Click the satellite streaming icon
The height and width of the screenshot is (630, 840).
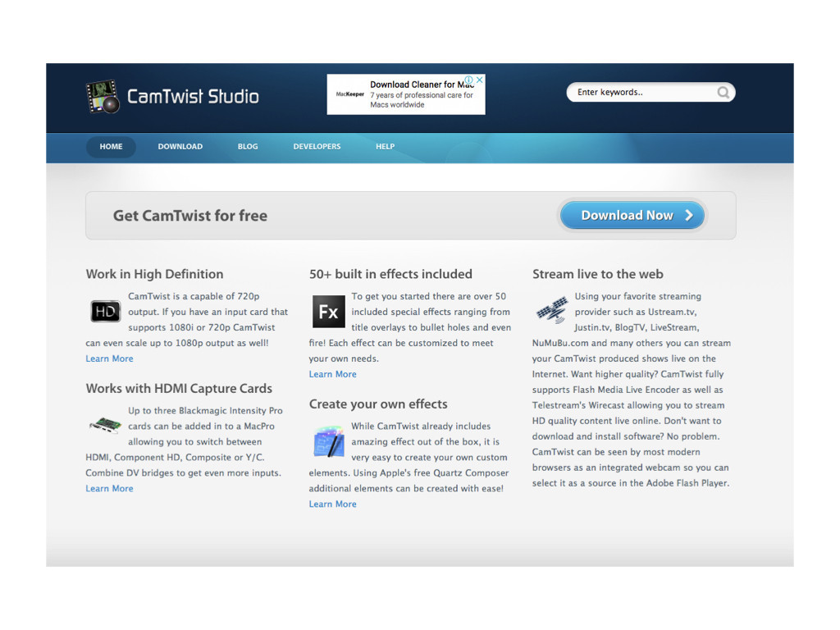(552, 310)
